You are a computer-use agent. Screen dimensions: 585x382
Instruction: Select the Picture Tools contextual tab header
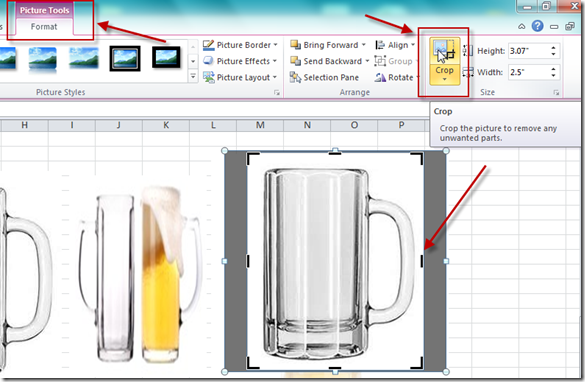44,10
